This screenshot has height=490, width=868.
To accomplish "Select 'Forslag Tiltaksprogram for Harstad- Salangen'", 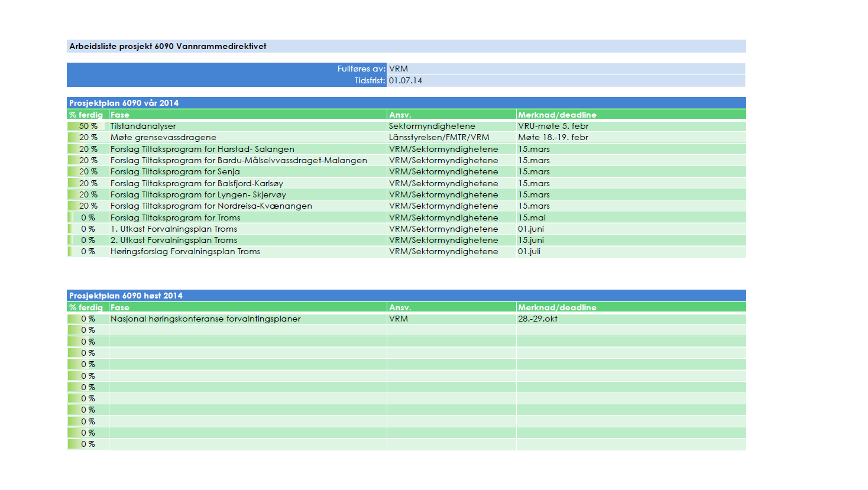I will click(x=248, y=149).
